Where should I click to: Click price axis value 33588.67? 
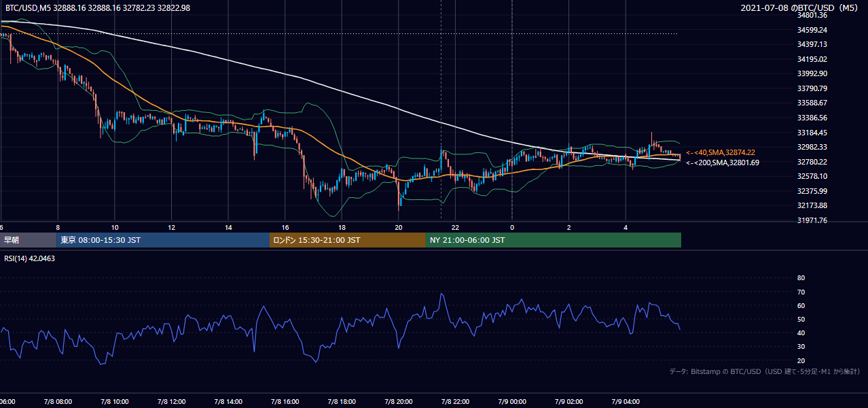812,103
